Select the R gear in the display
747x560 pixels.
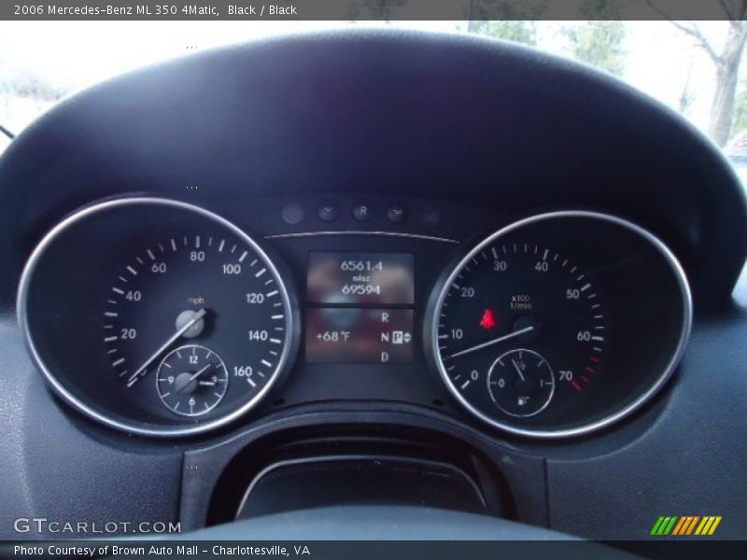pyautogui.click(x=385, y=317)
